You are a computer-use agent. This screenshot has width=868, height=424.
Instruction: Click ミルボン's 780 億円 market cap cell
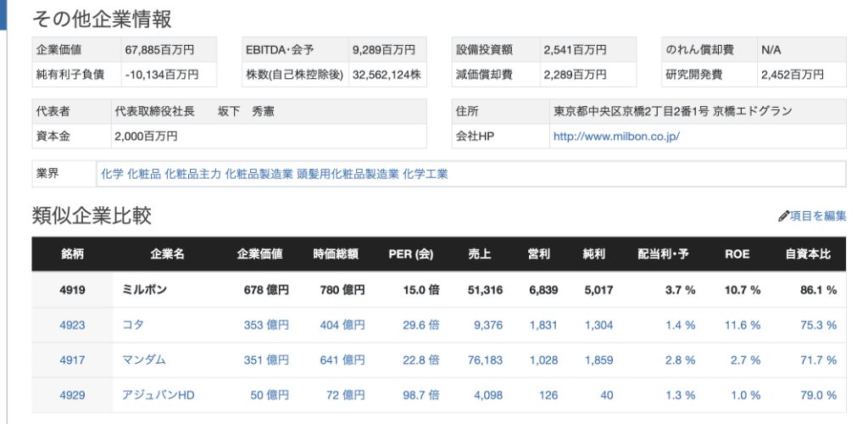(342, 289)
